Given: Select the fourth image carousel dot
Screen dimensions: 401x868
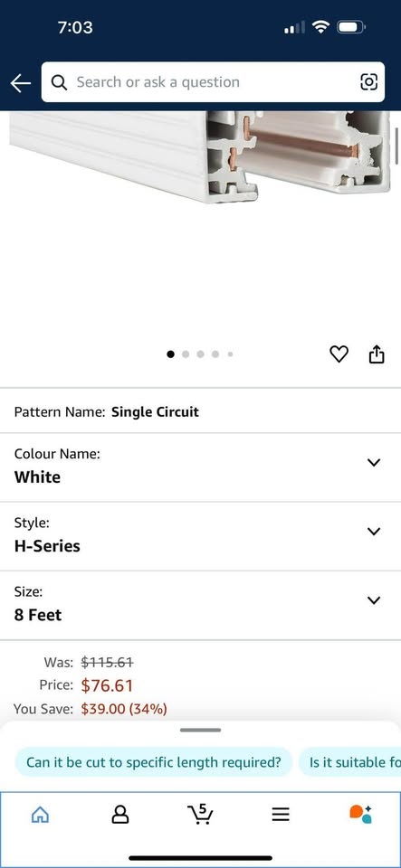Looking at the screenshot, I should tap(215, 354).
